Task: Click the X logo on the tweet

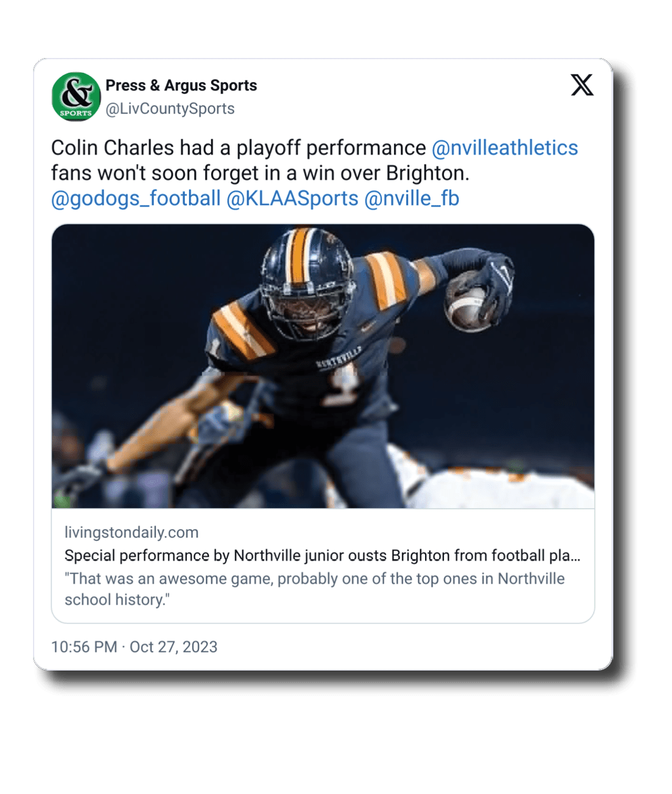Action: [582, 85]
